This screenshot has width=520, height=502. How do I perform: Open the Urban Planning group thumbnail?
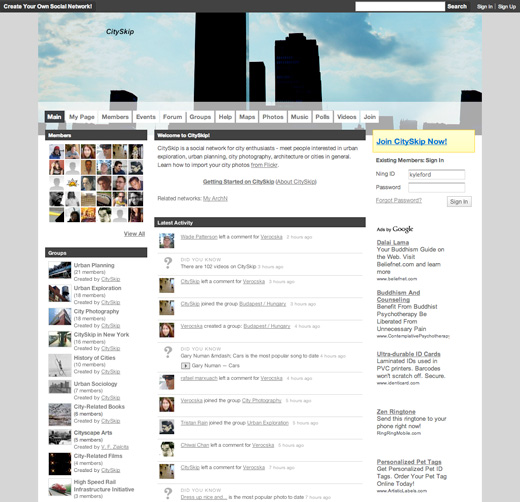60,270
